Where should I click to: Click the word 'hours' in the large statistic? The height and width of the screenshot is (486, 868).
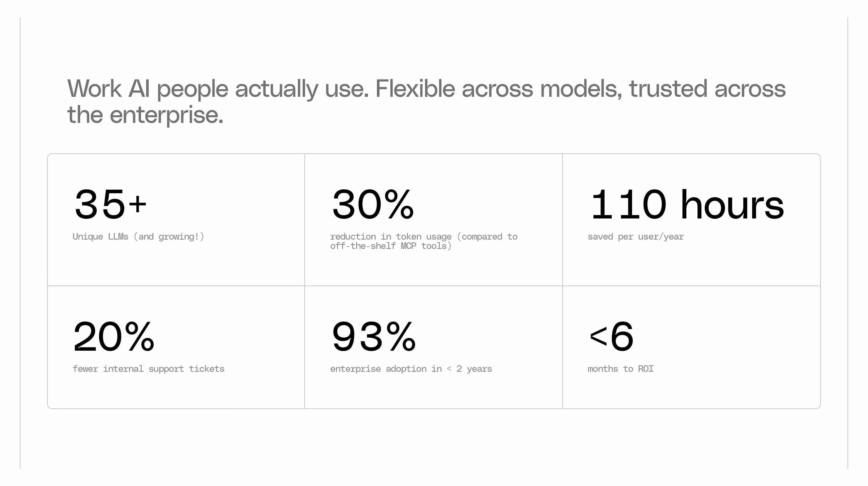point(733,205)
